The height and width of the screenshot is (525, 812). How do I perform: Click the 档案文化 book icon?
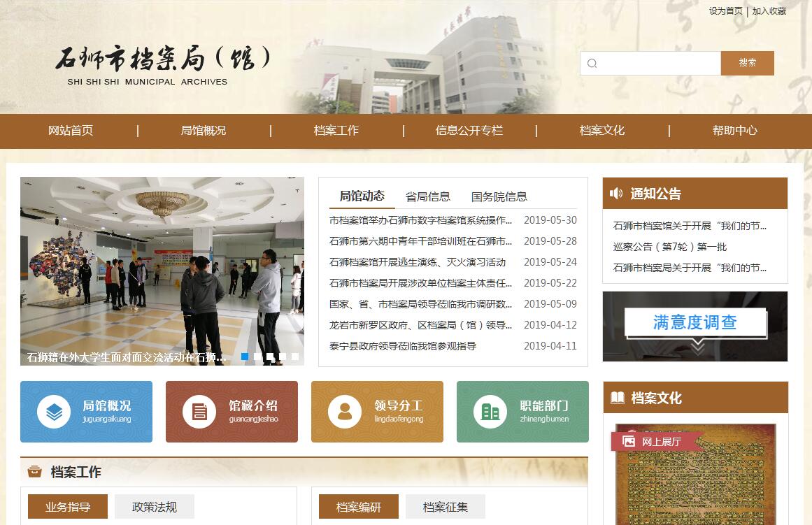coord(618,398)
